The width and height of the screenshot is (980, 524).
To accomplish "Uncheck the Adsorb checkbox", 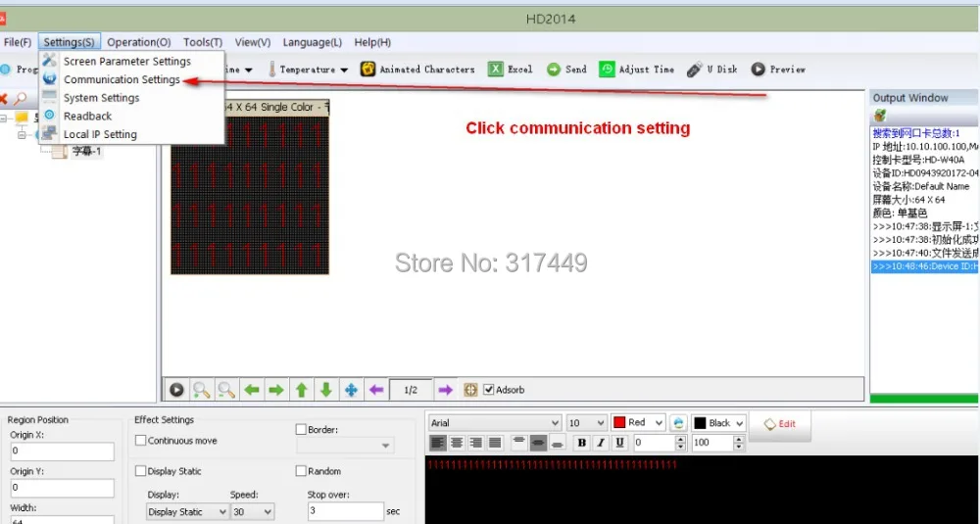I will (489, 390).
